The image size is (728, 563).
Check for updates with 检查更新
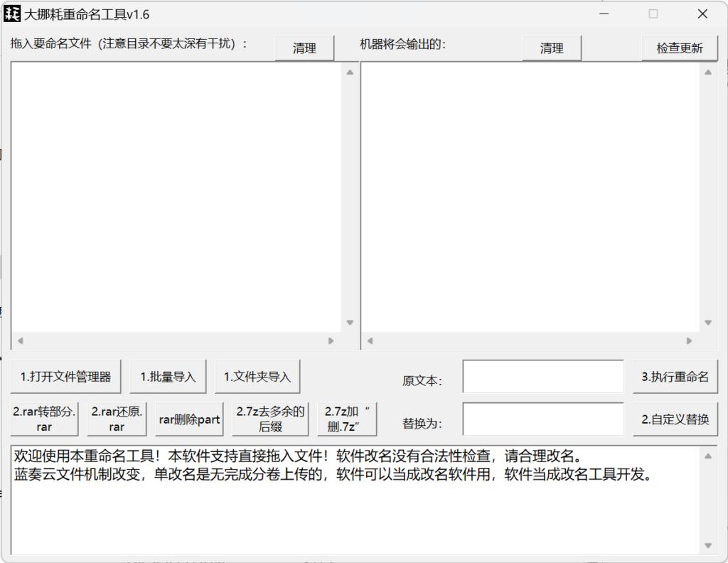679,48
